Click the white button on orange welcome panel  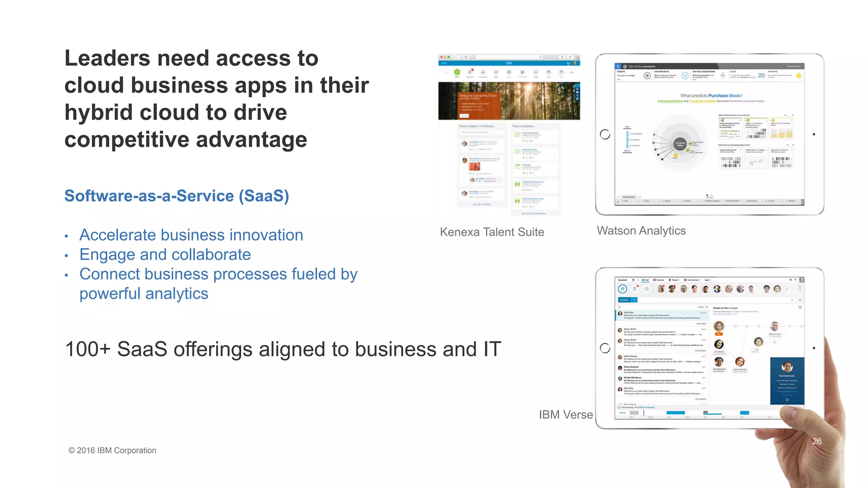[465, 115]
